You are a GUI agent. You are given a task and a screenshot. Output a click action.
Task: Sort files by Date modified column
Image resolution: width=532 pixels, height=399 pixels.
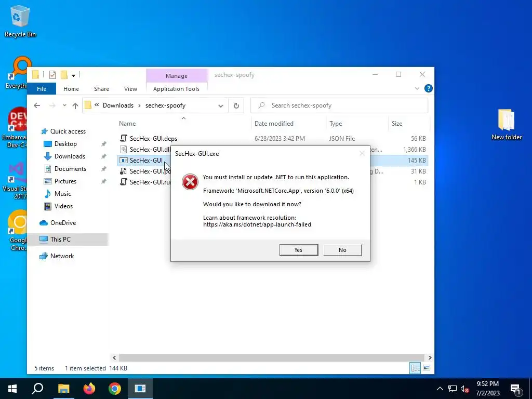[x=288, y=124]
